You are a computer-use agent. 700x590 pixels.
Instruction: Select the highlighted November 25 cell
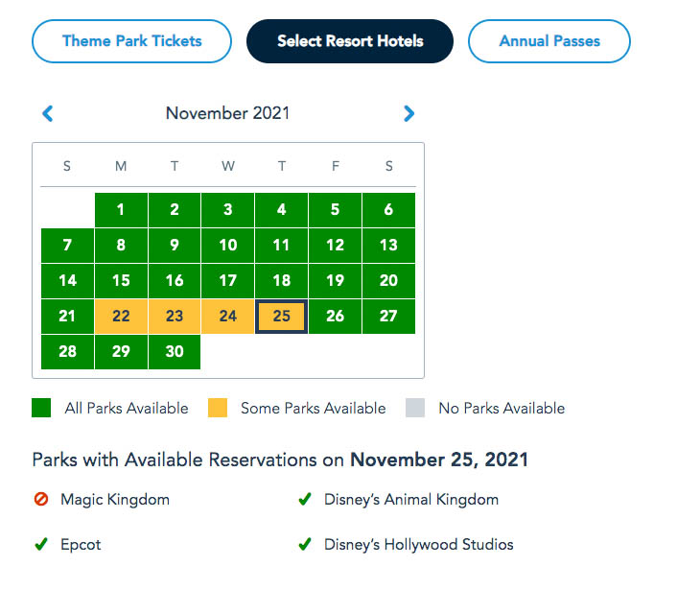coord(281,317)
